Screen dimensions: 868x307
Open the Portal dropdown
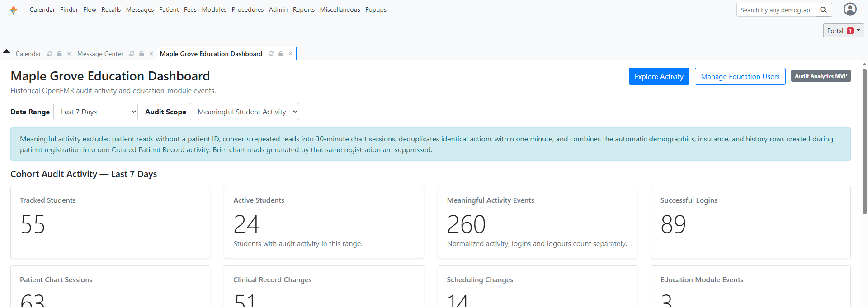point(843,31)
